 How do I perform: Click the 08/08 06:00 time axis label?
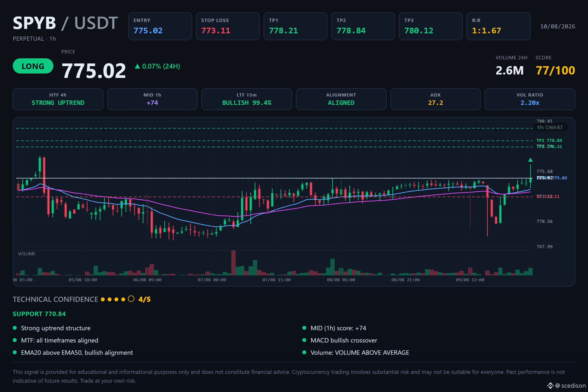tap(341, 280)
